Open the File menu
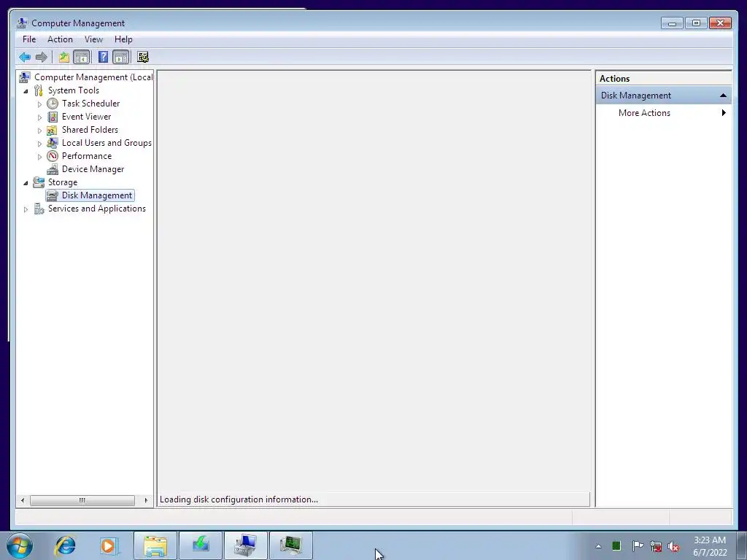This screenshot has height=560, width=747. tap(29, 39)
